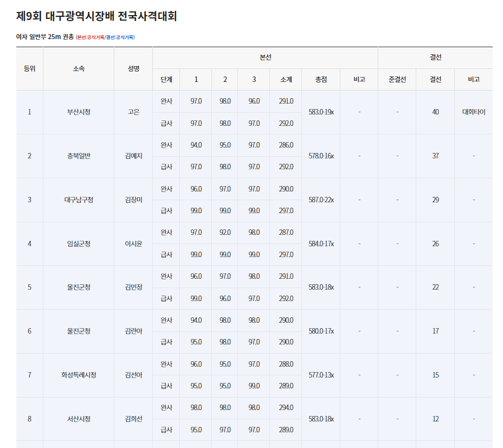Click the 준결선 column header
The image size is (503, 448).
tap(397, 80)
